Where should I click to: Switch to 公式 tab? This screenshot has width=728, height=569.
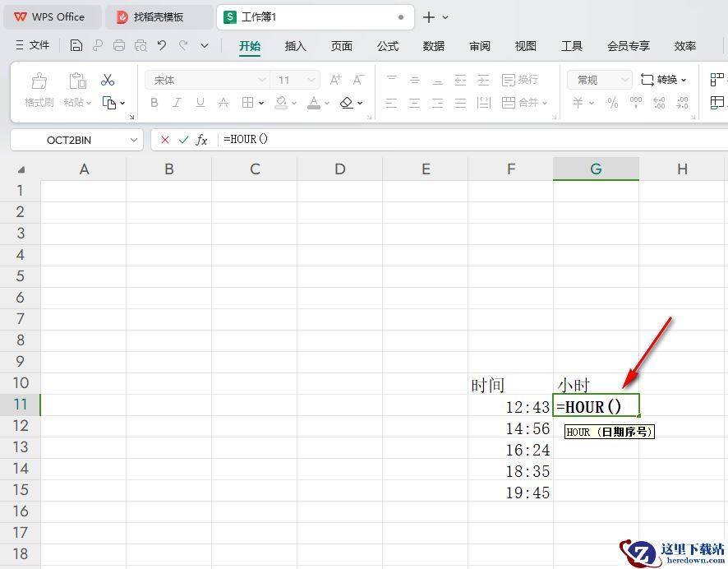point(388,46)
